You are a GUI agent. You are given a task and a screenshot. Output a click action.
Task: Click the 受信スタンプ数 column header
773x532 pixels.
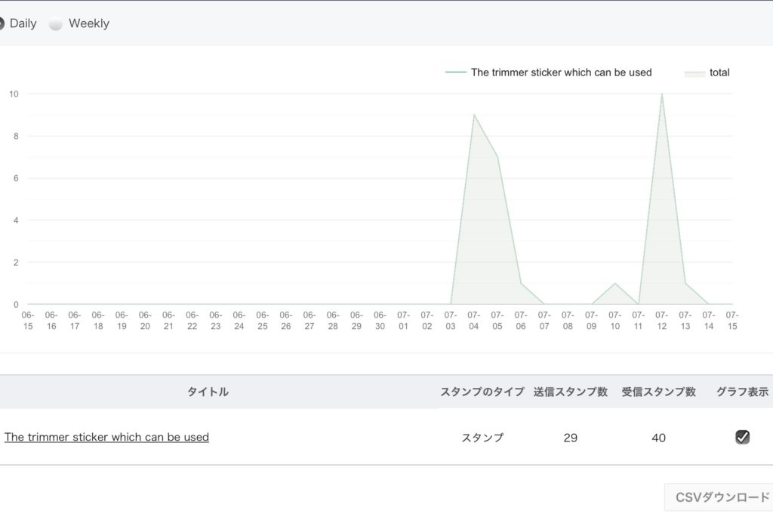tap(658, 392)
